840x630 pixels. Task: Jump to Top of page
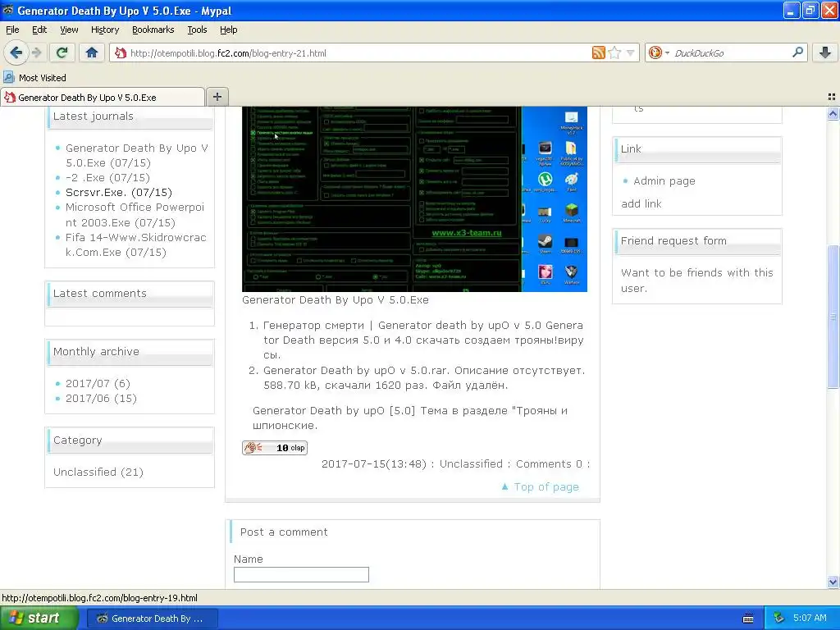(540, 487)
